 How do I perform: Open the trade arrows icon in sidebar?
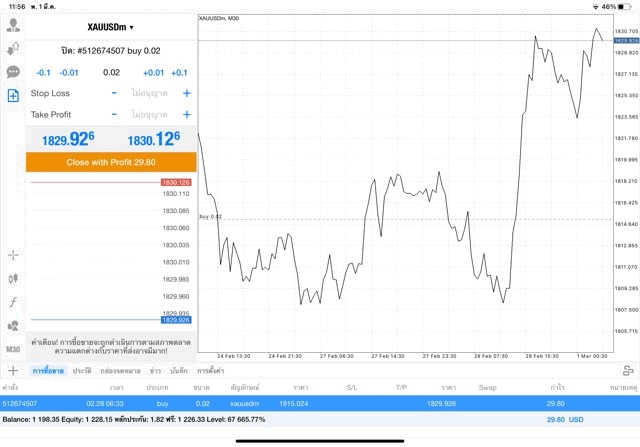coord(13,49)
